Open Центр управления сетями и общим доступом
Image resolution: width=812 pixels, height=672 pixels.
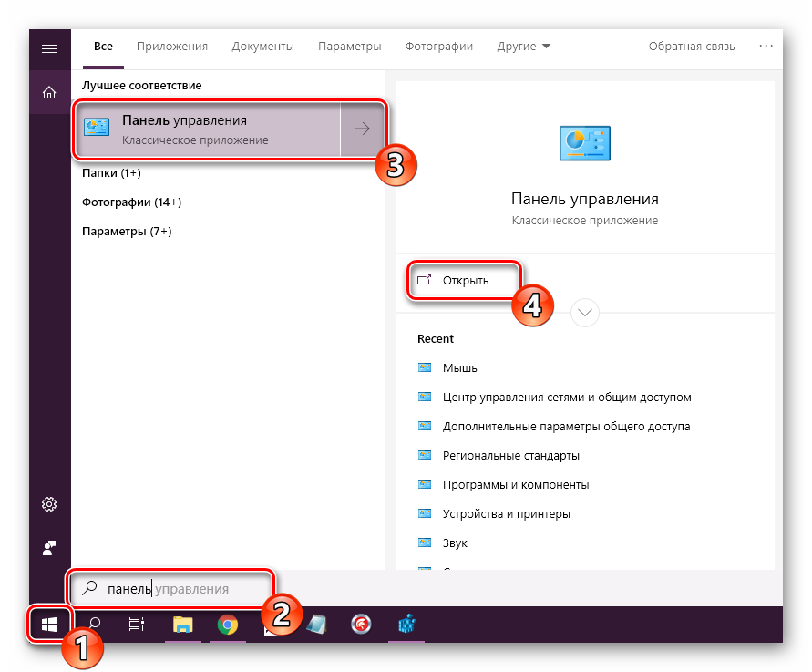(567, 397)
